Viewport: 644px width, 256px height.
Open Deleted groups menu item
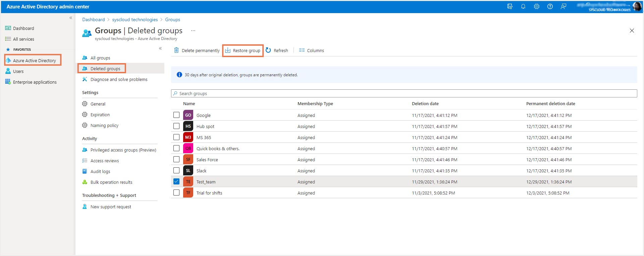(x=105, y=69)
